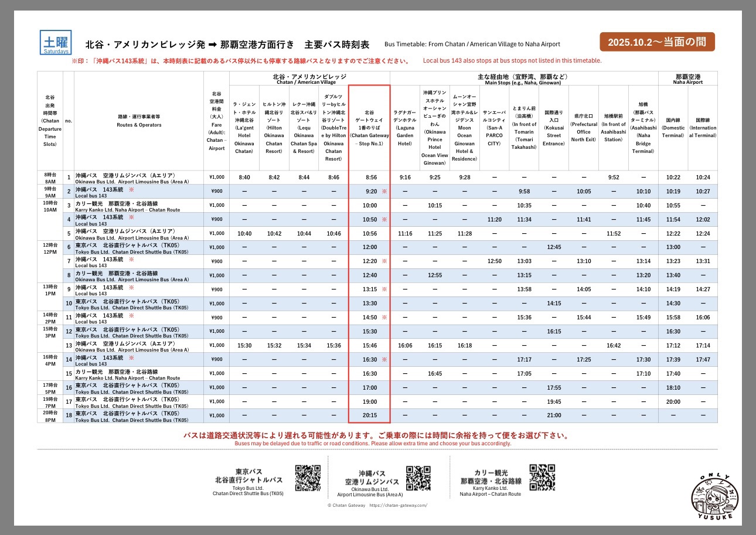756x535 pixels.
Task: Click the ¥900 fare cell on row 2
Action: click(x=216, y=189)
